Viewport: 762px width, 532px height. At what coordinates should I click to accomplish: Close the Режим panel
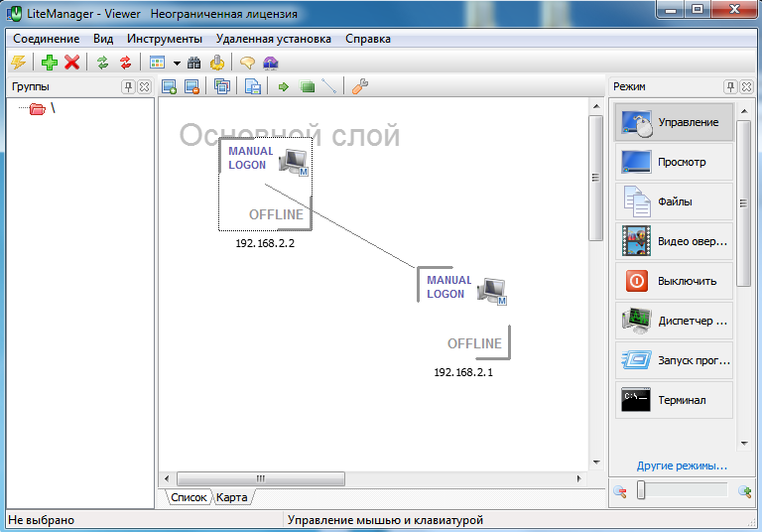746,86
